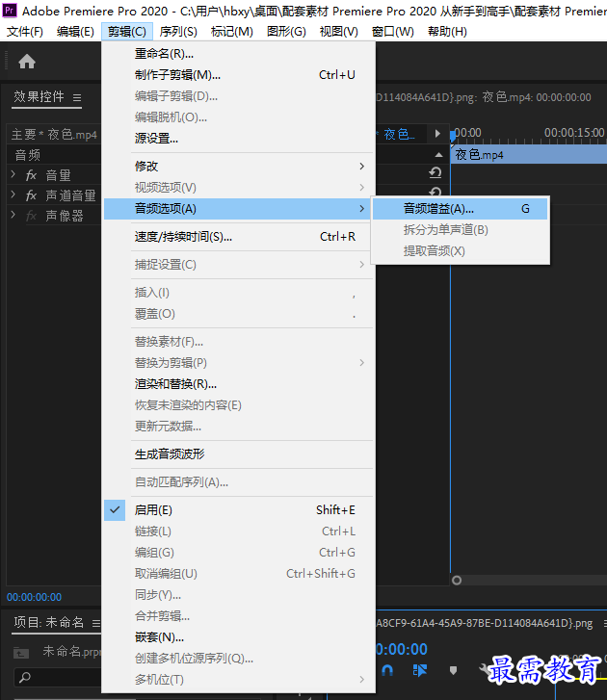
Task: Open the 捕捉设置(C) submenu arrow
Action: [x=361, y=265]
